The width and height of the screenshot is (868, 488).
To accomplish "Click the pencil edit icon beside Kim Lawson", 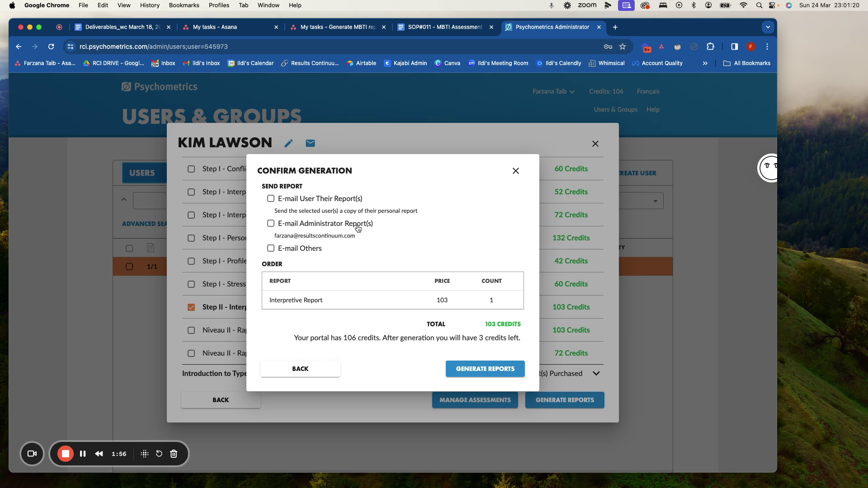I will click(288, 143).
